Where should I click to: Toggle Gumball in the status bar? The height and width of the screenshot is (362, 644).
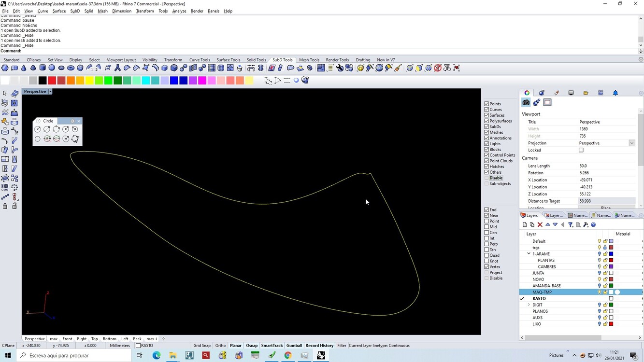[x=294, y=346]
